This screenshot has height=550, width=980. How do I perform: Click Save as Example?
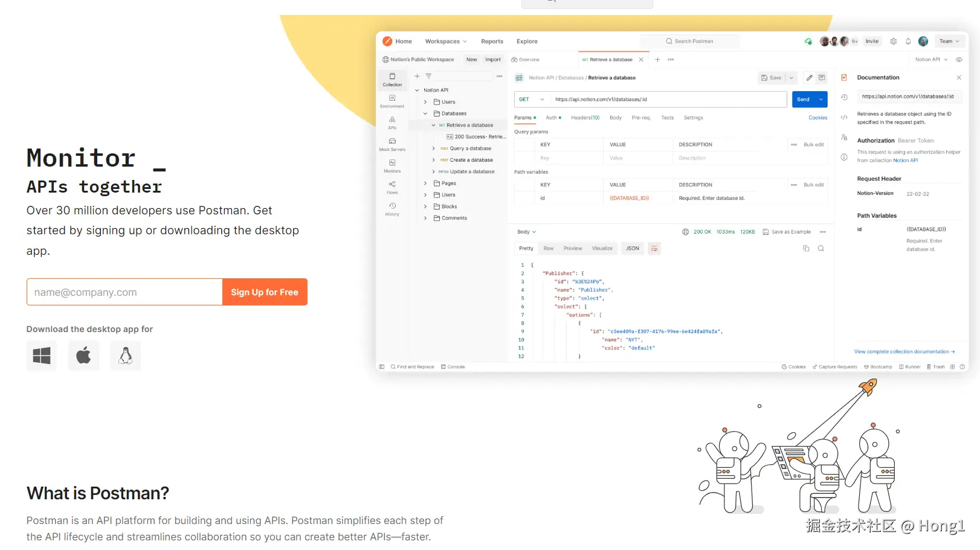787,232
